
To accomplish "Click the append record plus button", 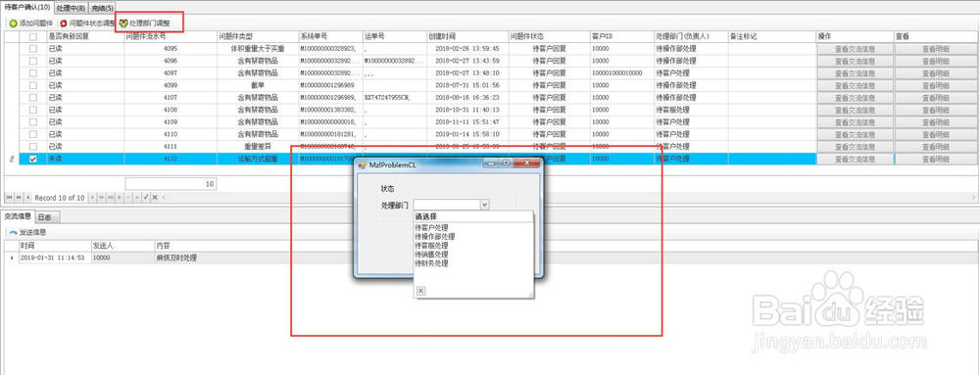I will click(120, 198).
